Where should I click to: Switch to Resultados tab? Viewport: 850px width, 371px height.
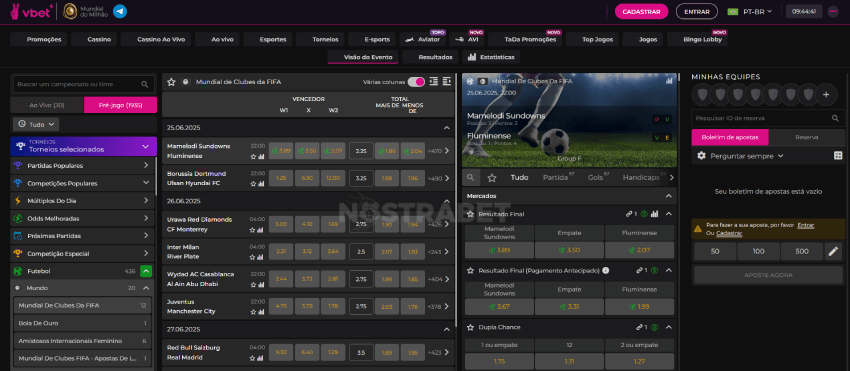click(x=431, y=57)
